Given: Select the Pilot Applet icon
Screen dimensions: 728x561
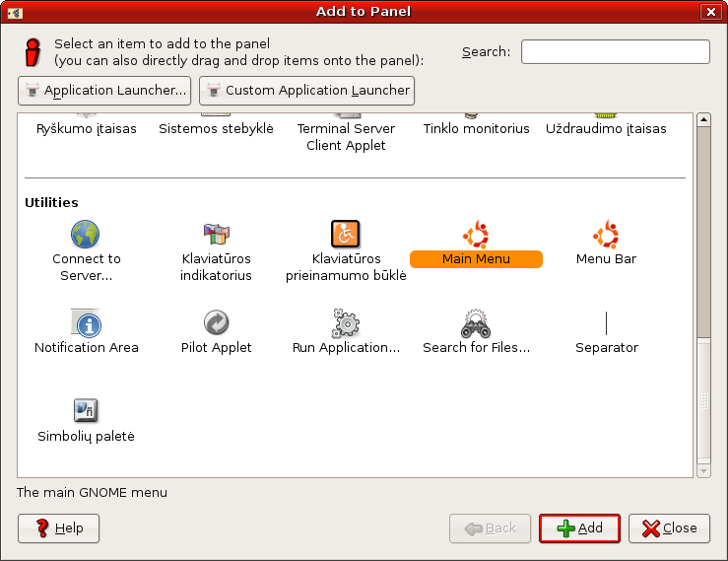Looking at the screenshot, I should 216,323.
